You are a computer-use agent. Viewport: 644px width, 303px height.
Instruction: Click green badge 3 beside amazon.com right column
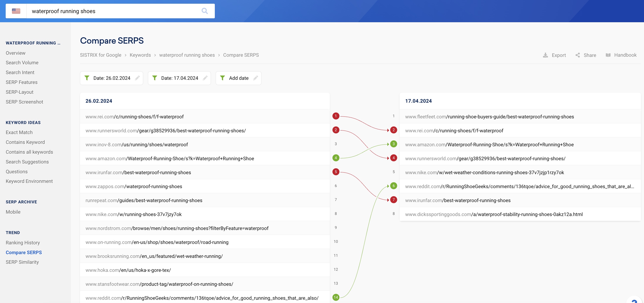point(393,144)
